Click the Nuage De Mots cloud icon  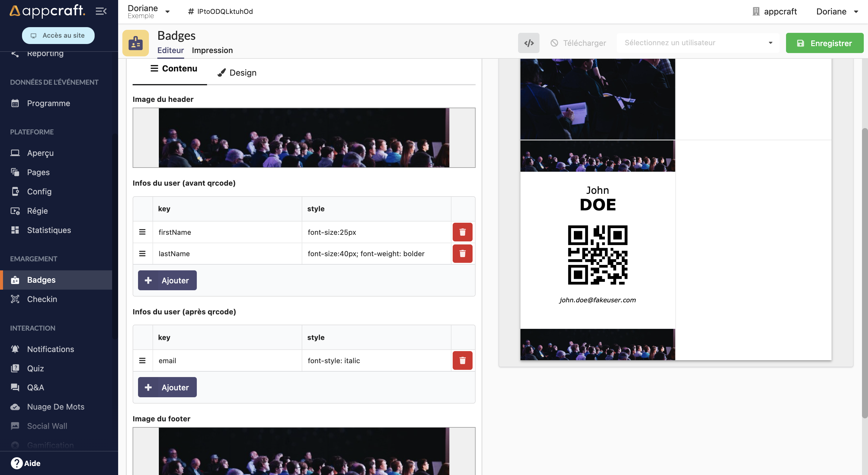pos(15,407)
